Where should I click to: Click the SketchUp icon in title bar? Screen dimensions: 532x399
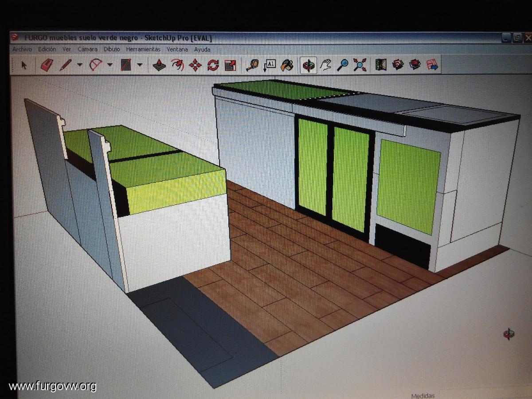[x=16, y=38]
